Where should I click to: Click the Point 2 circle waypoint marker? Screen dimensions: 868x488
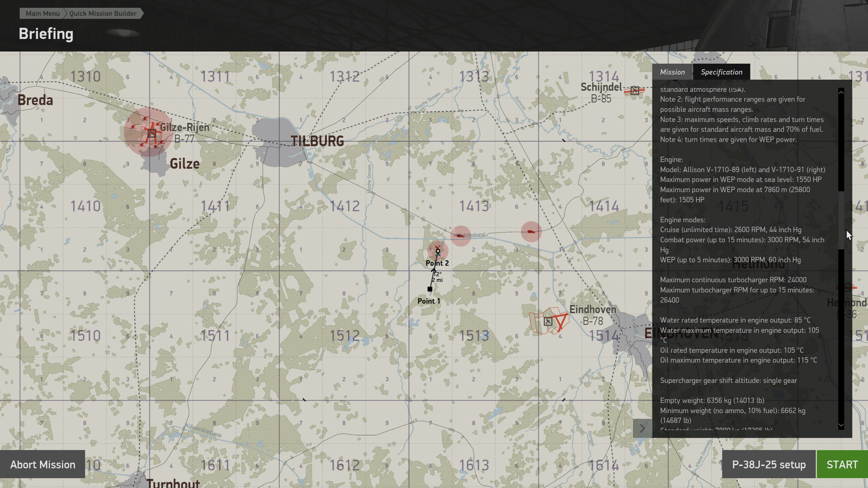[x=438, y=251]
